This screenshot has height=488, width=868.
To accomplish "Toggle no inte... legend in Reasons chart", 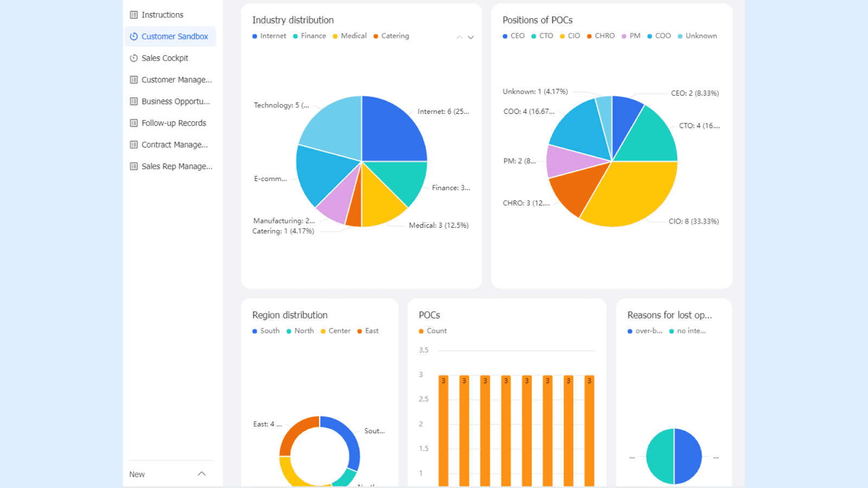I will (687, 331).
